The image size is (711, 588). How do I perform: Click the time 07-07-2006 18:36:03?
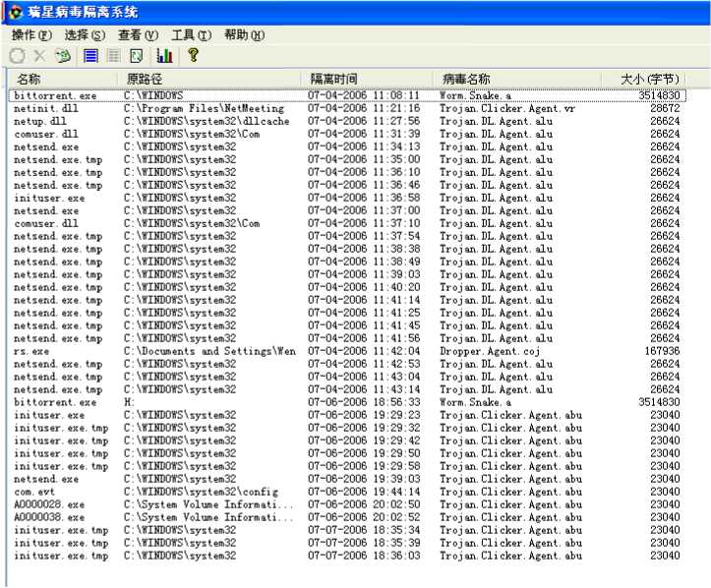(x=364, y=556)
